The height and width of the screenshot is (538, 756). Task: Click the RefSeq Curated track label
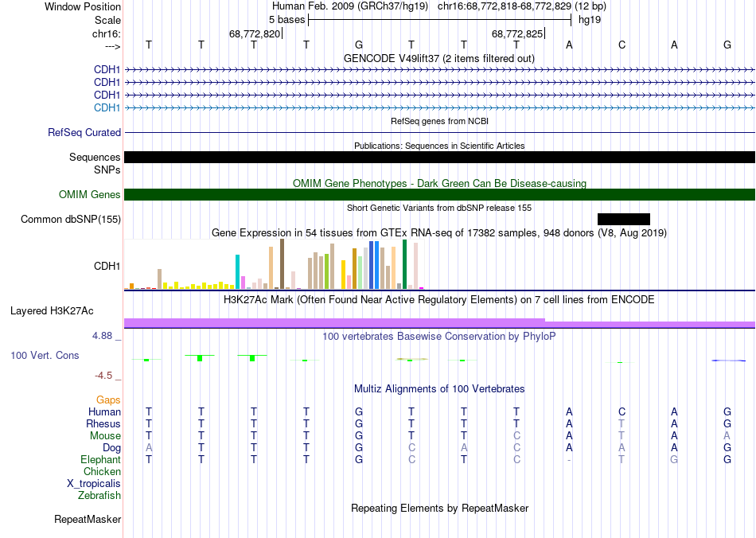84,132
